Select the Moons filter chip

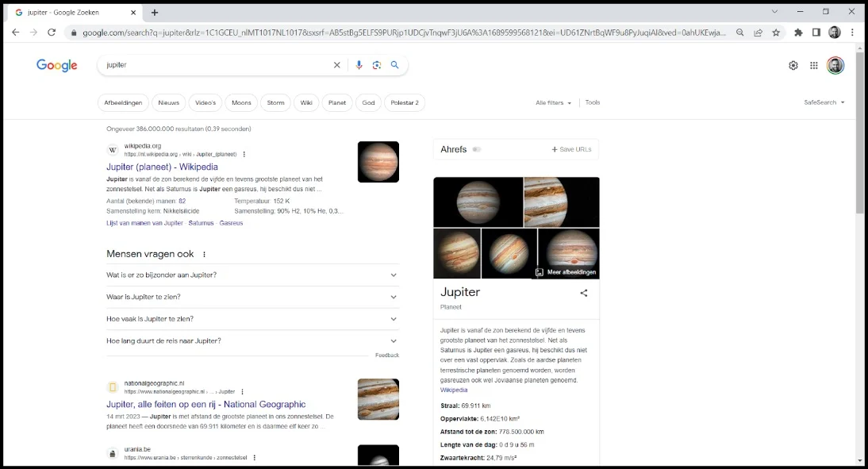(241, 102)
